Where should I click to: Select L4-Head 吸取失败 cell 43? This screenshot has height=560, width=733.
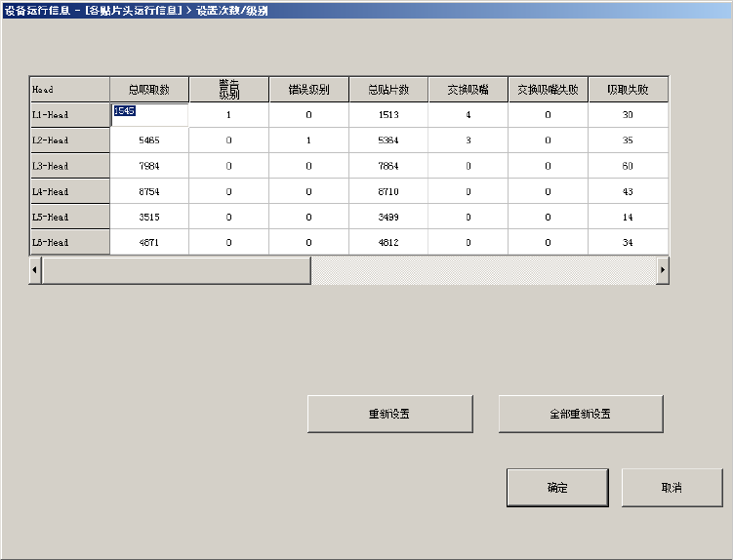[628, 191]
